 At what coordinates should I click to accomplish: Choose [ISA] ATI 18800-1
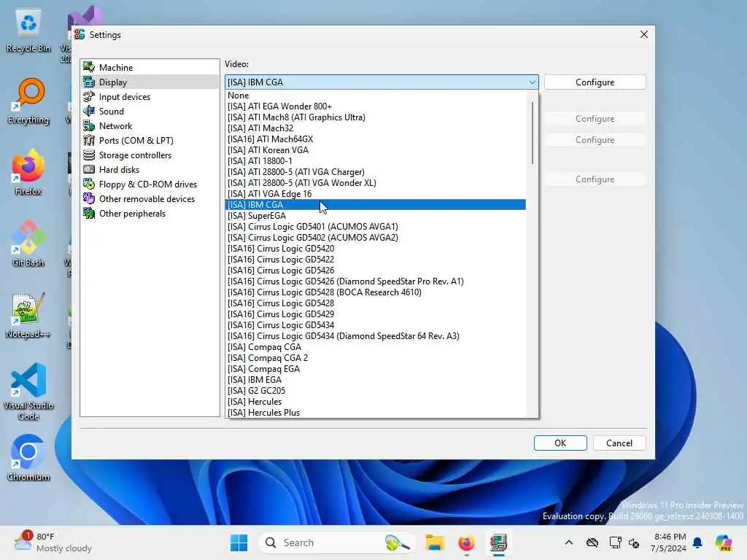[376, 161]
